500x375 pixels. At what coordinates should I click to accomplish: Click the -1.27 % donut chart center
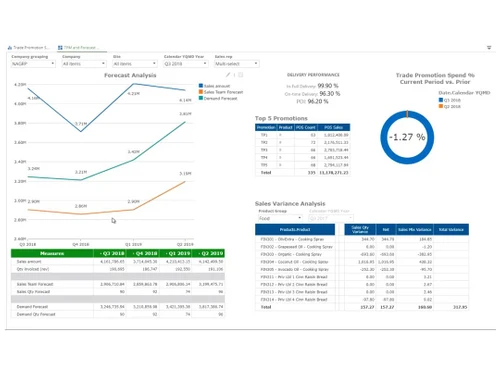click(407, 137)
